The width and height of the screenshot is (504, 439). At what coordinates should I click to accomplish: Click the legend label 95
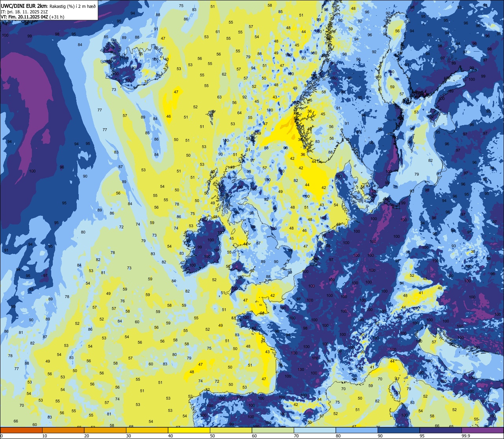click(422, 436)
